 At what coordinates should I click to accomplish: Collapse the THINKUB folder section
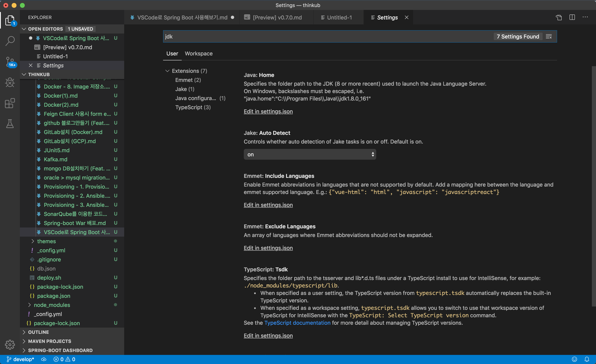click(24, 74)
